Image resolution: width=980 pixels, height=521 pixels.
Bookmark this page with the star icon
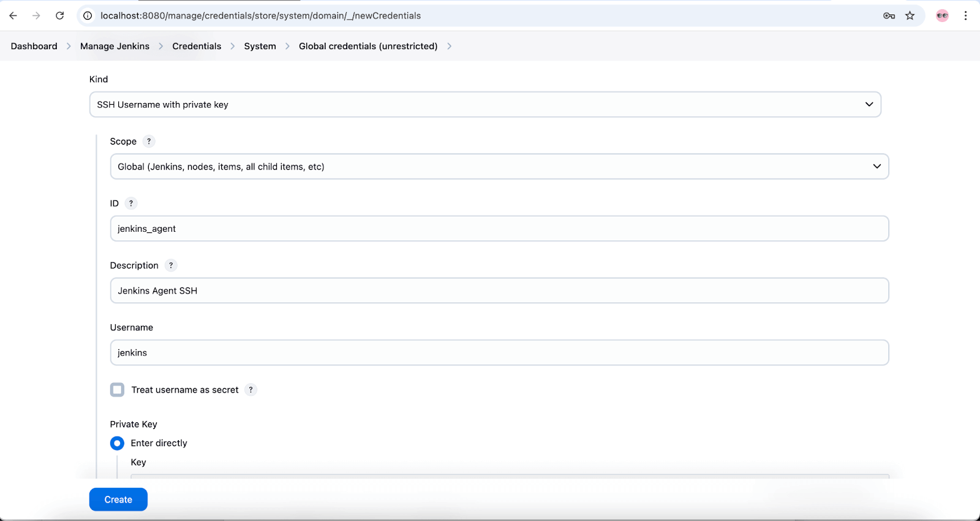pos(910,15)
